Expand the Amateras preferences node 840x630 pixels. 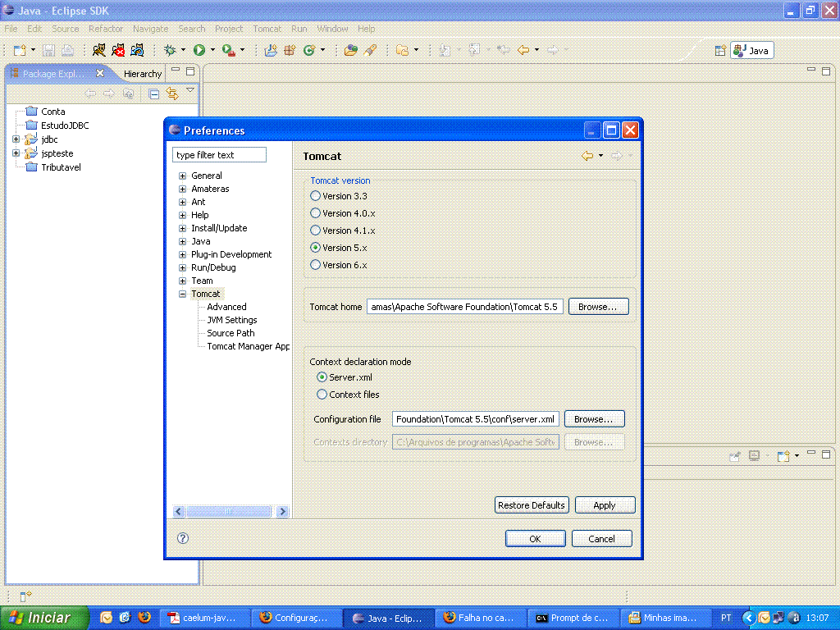click(x=183, y=189)
